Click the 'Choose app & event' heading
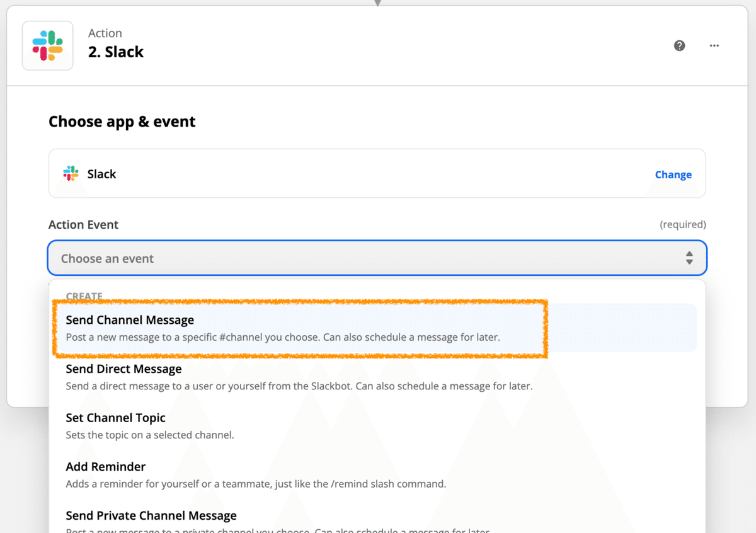This screenshot has height=533, width=756. [x=122, y=121]
